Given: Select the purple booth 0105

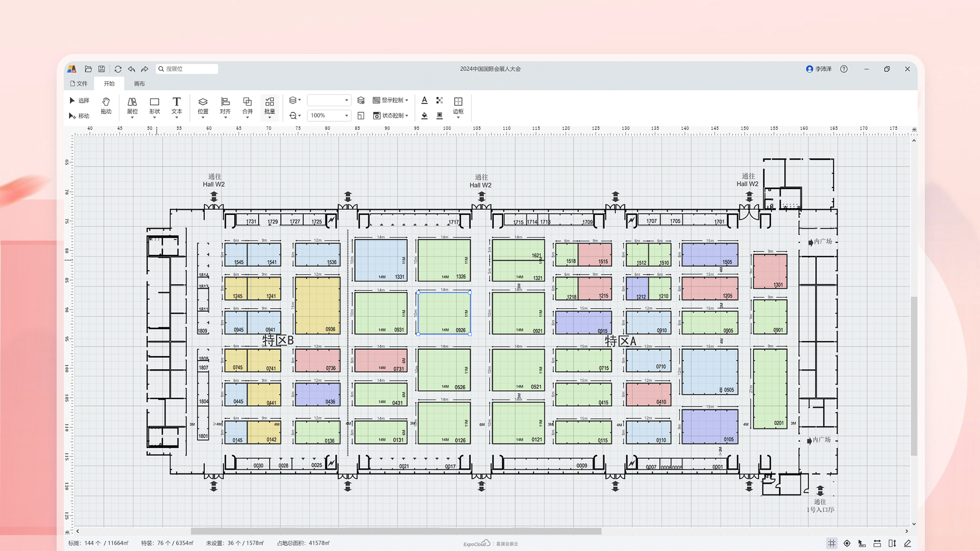Looking at the screenshot, I should [x=710, y=427].
